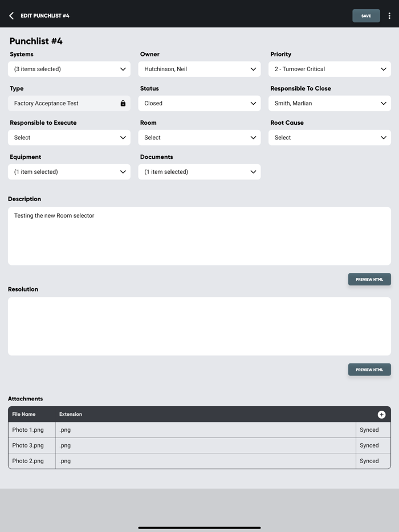Expand the Systems dropdown

pyautogui.click(x=69, y=69)
